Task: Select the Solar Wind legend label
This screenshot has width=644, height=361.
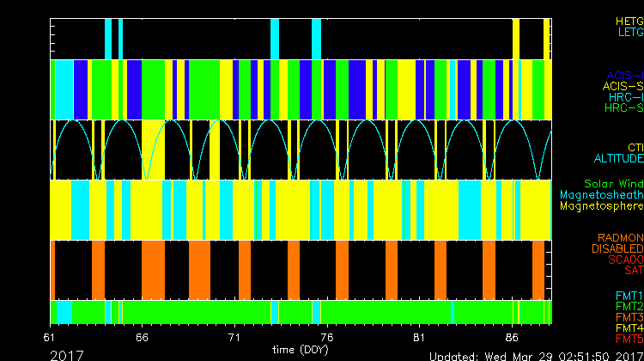Action: coord(613,184)
